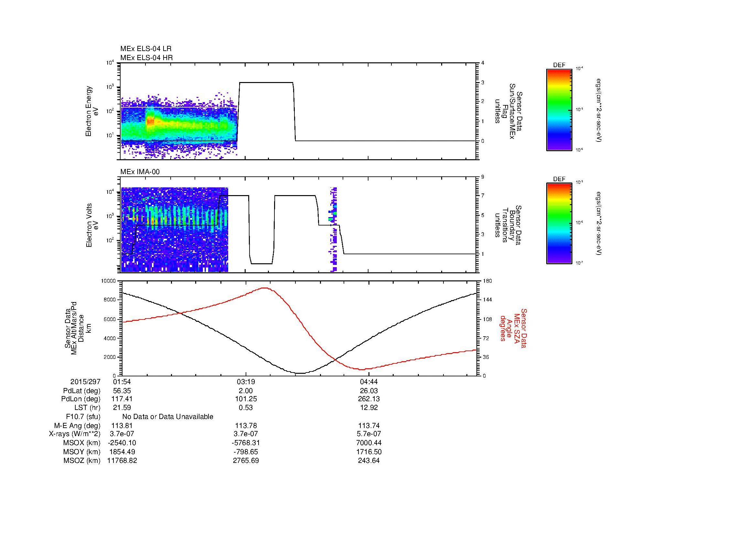Click the PdLat (deg) row label
This screenshot has width=756, height=534.
82,391
